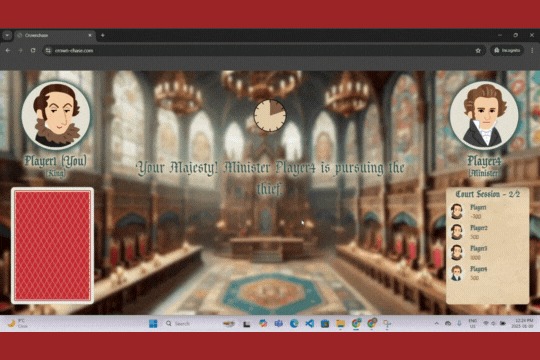This screenshot has width=540, height=360.
Task: Open the clock and date flyout
Action: (522, 323)
